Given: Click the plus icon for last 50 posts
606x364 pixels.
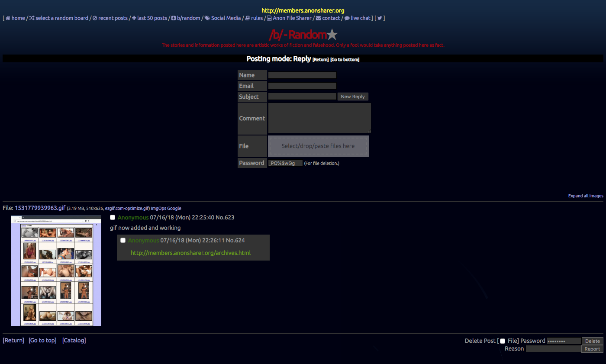Looking at the screenshot, I should 134,18.
